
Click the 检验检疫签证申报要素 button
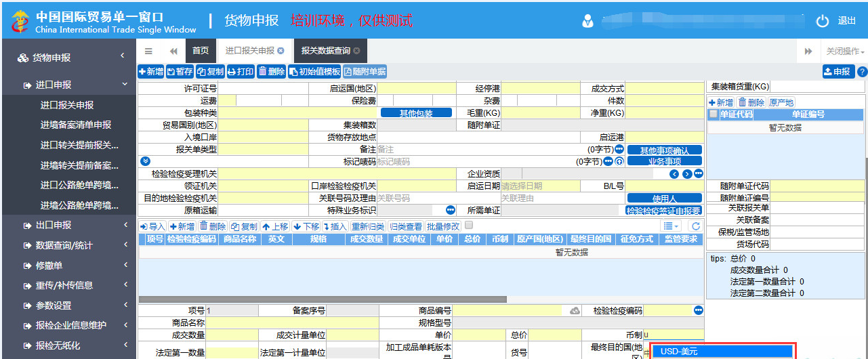[665, 211]
